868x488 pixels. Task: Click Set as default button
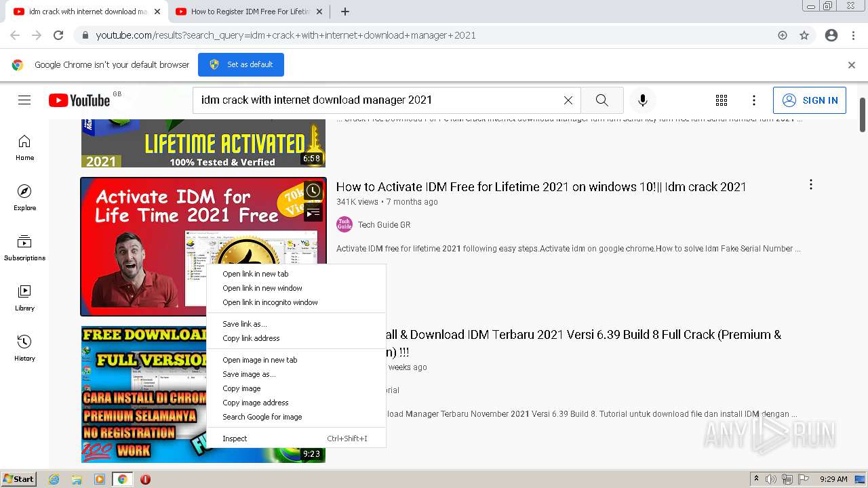(x=241, y=64)
